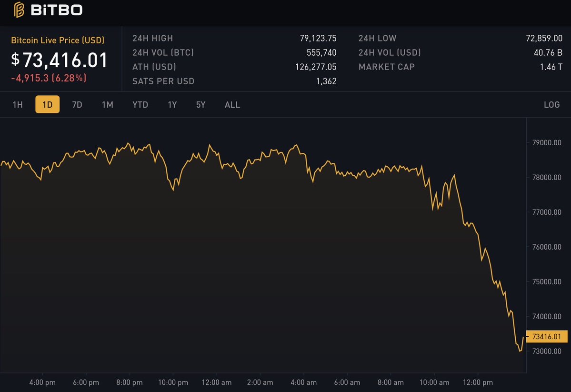Click the BITBO wordmark link
The image size is (571, 392).
57,10
